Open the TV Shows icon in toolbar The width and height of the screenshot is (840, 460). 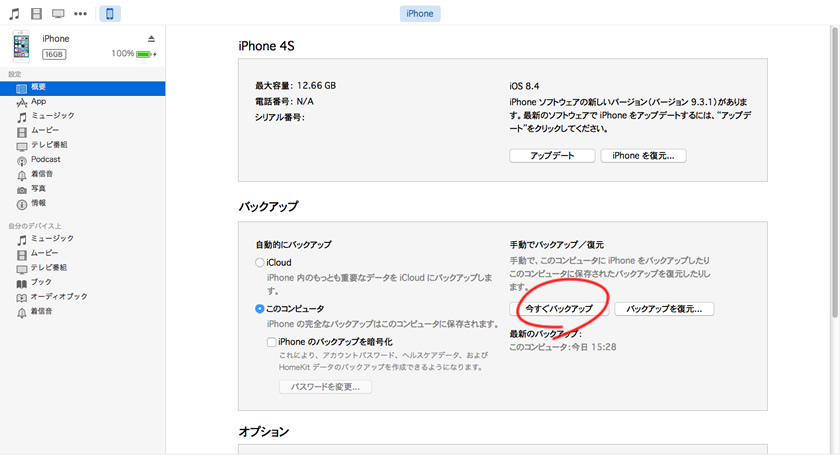pos(58,13)
